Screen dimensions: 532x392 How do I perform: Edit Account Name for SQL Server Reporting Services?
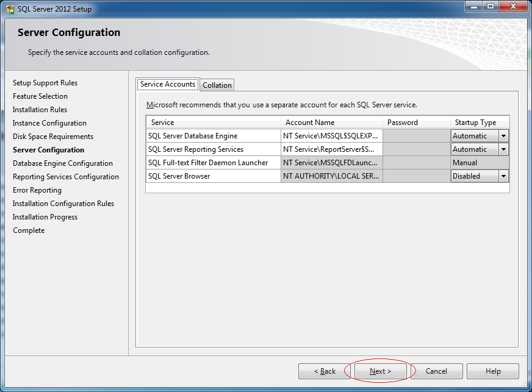pyautogui.click(x=332, y=149)
